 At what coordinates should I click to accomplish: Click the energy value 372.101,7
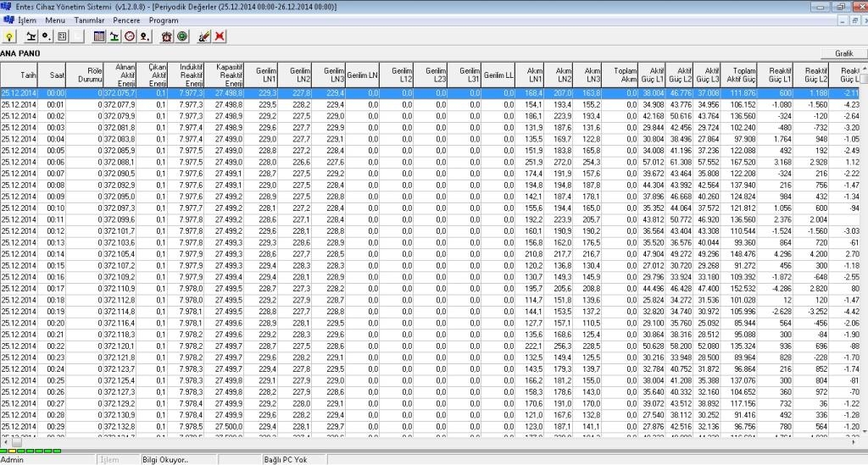point(120,231)
